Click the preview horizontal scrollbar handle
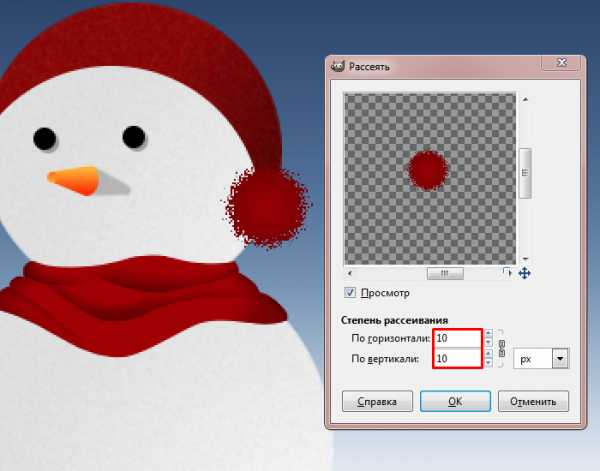Viewport: 600px width, 471px height. 445,273
